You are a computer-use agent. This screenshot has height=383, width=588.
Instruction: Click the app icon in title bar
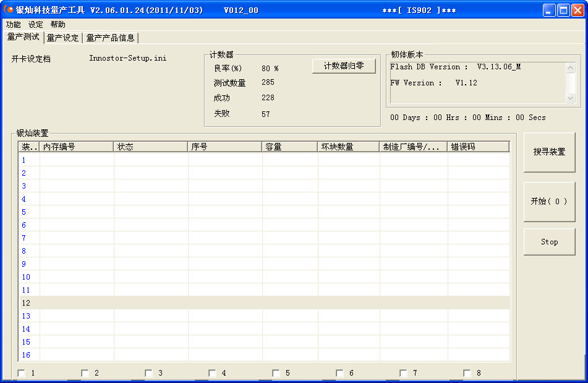click(9, 10)
